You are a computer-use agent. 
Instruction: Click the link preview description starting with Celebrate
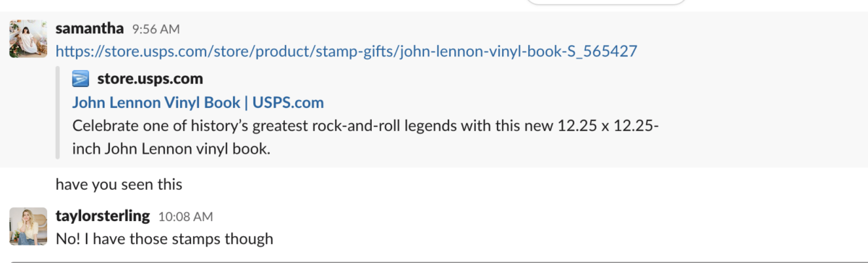pyautogui.click(x=365, y=137)
